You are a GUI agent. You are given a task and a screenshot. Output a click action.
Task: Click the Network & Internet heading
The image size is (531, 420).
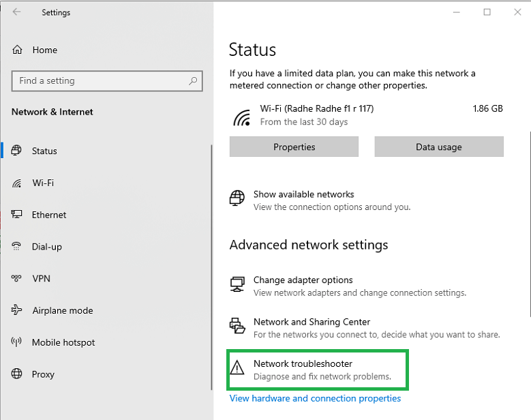pos(52,112)
